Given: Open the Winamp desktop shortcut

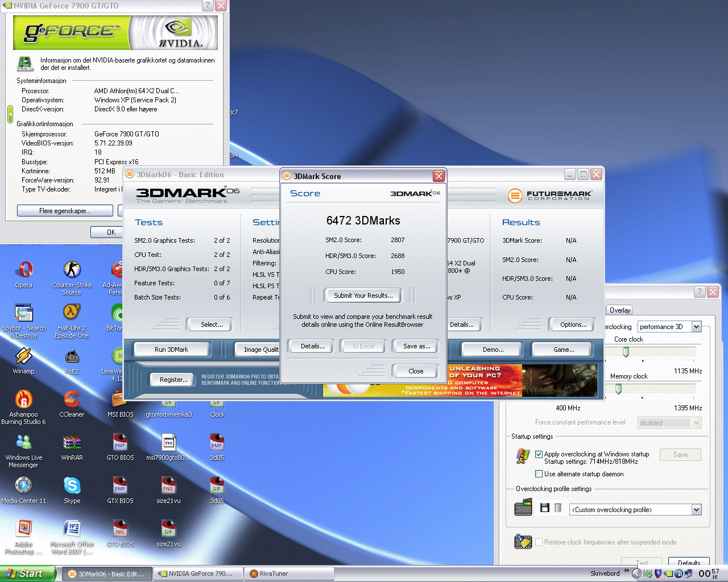Looking at the screenshot, I should [24, 356].
